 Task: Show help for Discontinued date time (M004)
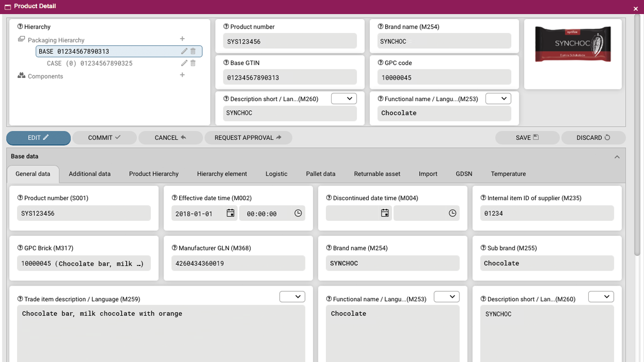tap(329, 198)
